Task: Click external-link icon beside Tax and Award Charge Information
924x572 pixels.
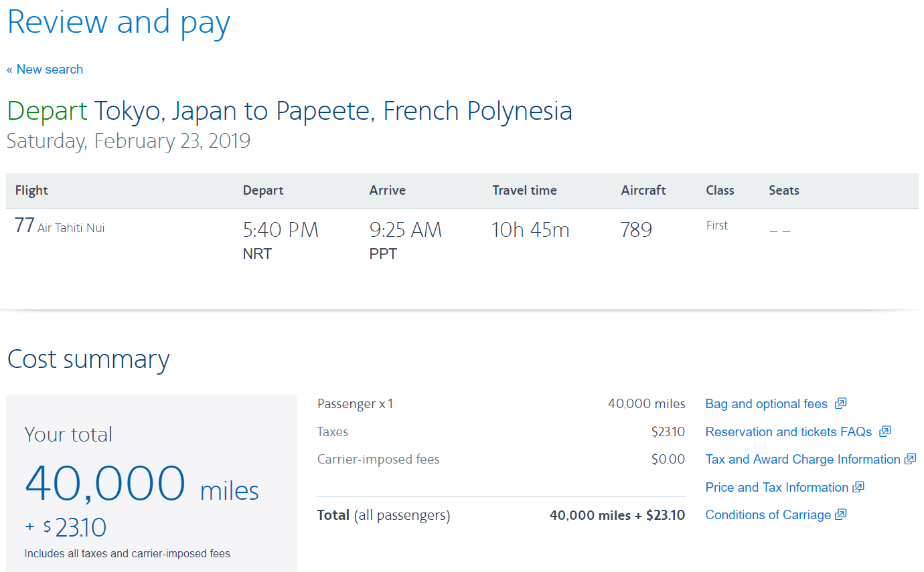Action: pyautogui.click(x=910, y=459)
